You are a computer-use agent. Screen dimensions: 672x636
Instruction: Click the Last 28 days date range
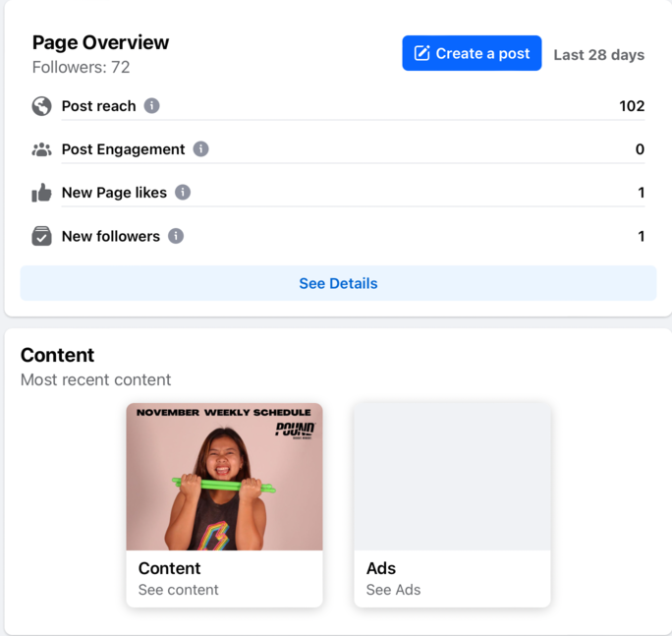[598, 55]
